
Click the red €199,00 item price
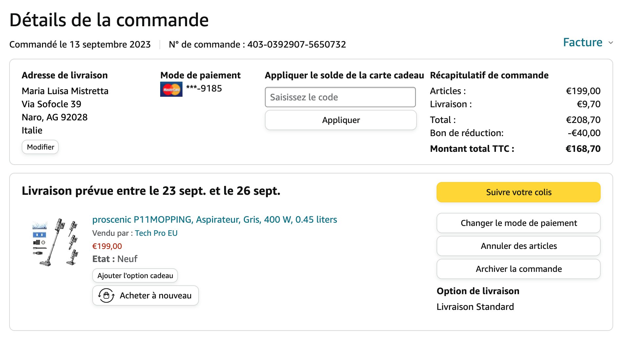point(107,246)
